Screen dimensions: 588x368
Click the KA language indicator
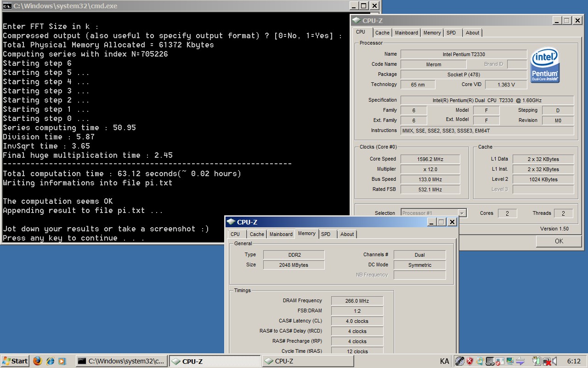point(445,361)
